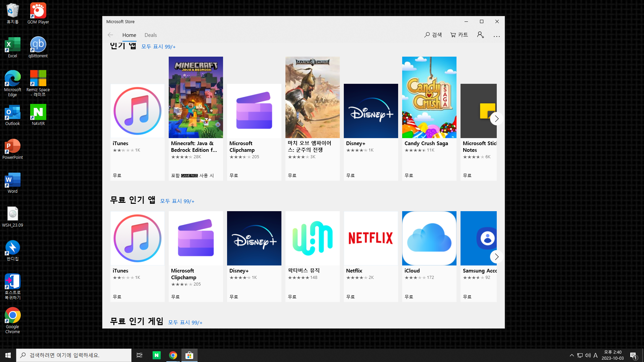The height and width of the screenshot is (362, 644).
Task: Maximize the Microsoft Store window
Action: pyautogui.click(x=482, y=21)
